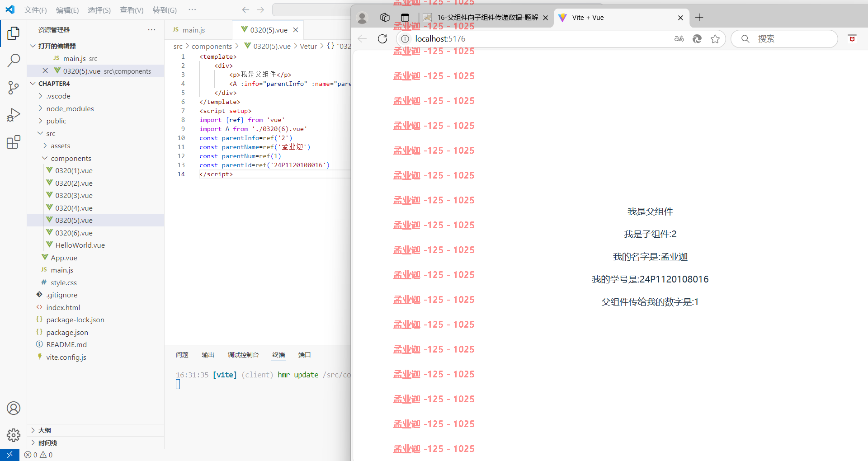The image size is (868, 461).
Task: Click the browser refresh-like Edge icon next to star
Action: 697,39
